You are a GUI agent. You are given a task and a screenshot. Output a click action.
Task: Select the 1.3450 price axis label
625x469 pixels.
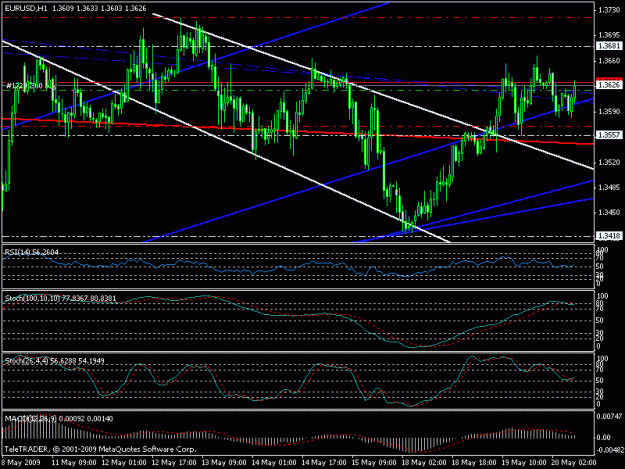coord(609,212)
